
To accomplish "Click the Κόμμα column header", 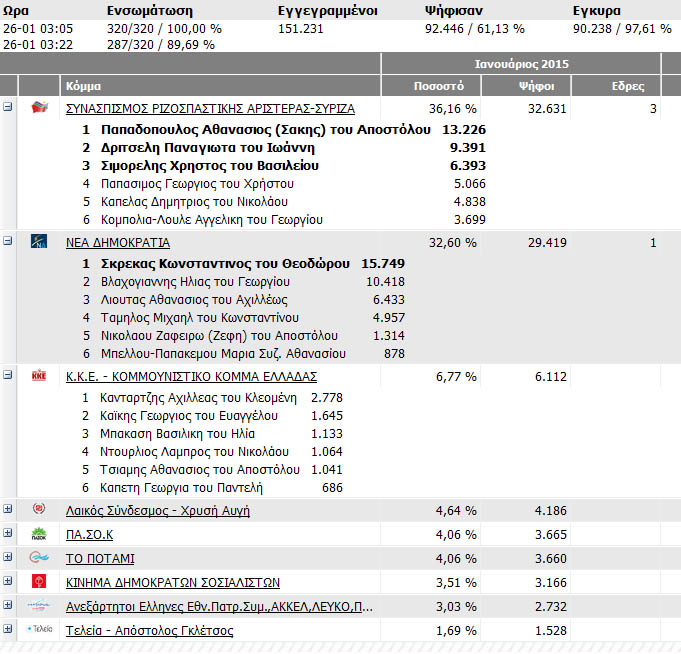I will [82, 86].
